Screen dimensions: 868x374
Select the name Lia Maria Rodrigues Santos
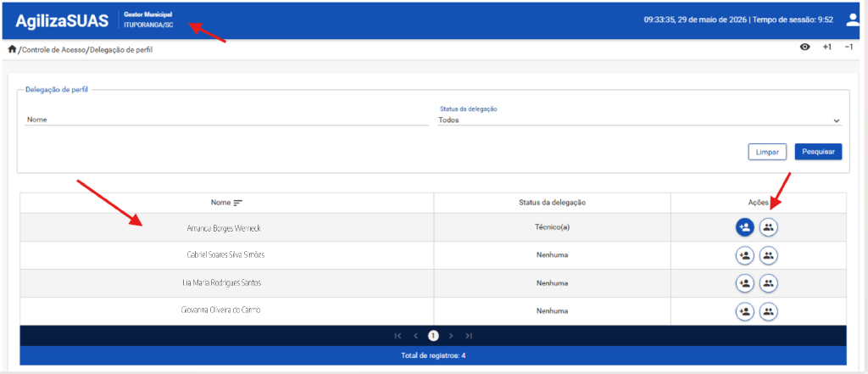pyautogui.click(x=221, y=282)
